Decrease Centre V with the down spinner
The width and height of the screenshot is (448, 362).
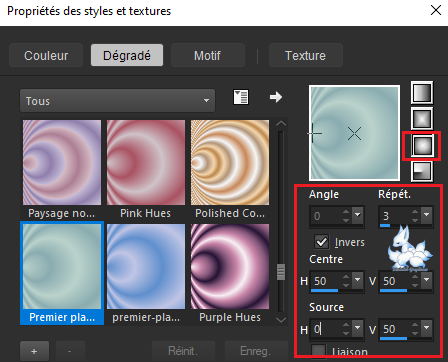(x=415, y=285)
